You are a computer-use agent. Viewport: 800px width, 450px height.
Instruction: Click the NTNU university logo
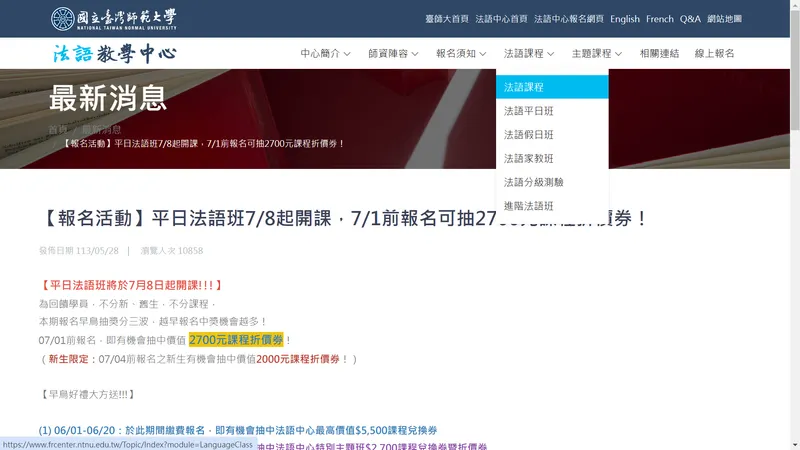[x=114, y=19]
